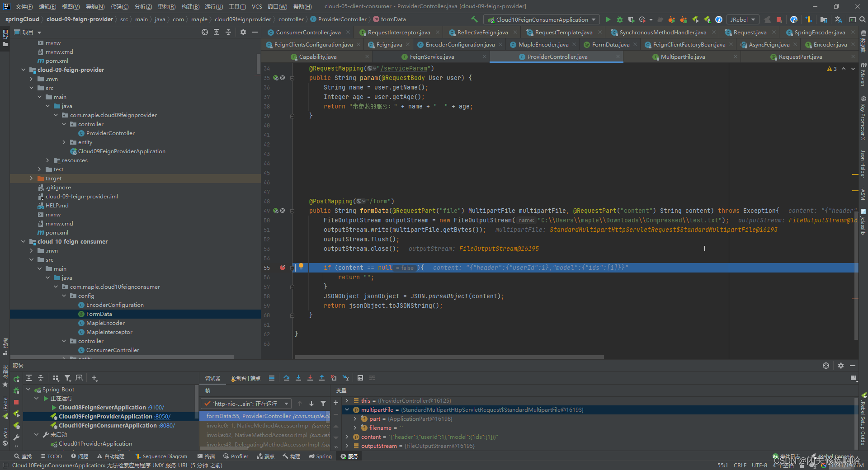The width and height of the screenshot is (868, 470).
Task: Click the Add service plus icon
Action: [x=94, y=378]
